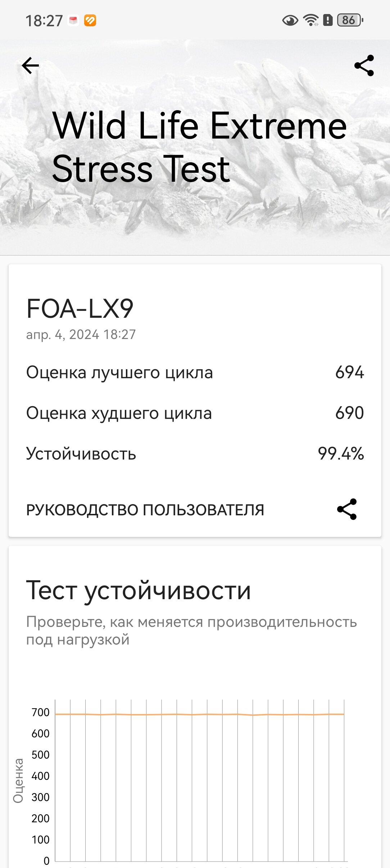Screen dimensions: 390x868
Task: Tap the 700 label on the chart axis
Action: pos(40,712)
